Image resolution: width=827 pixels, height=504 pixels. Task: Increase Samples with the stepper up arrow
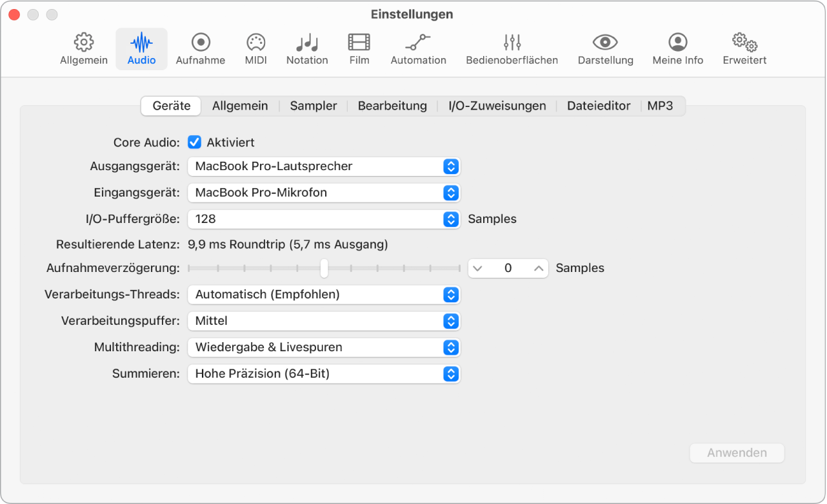537,268
